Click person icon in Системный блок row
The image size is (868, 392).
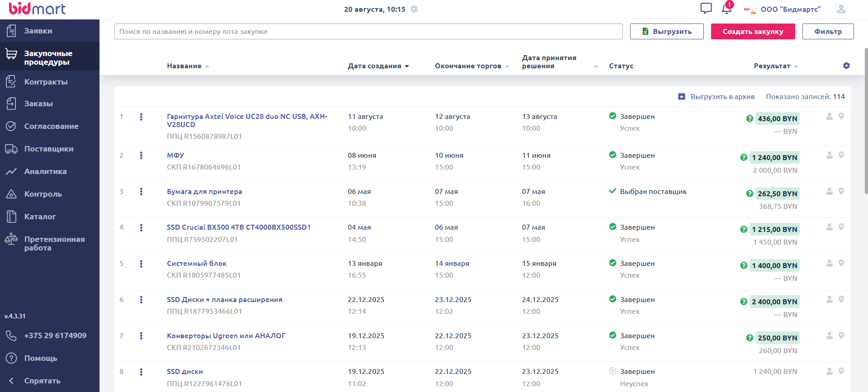(830, 263)
